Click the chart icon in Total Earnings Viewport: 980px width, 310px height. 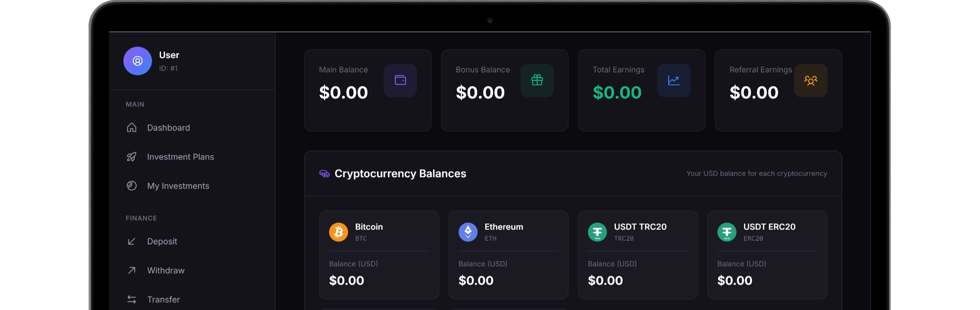(x=673, y=80)
